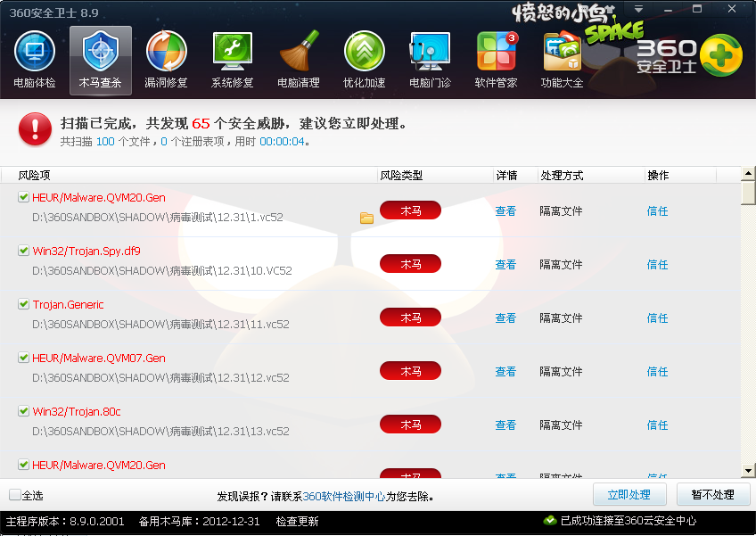756x536 pixels.
Task: Click 检查更新 to check for updates
Action: [297, 521]
